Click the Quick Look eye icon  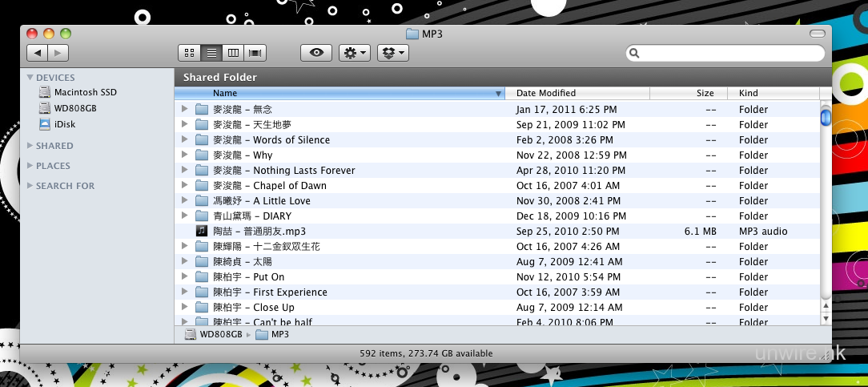click(x=316, y=53)
